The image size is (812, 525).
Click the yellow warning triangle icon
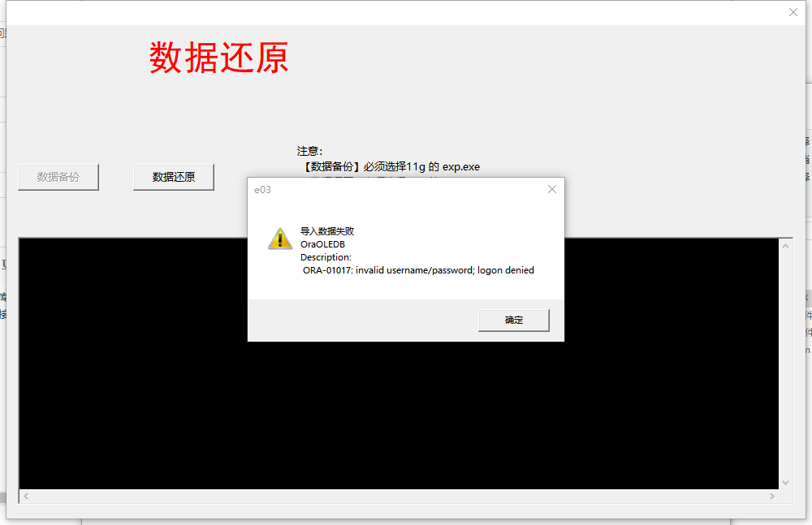coord(280,239)
